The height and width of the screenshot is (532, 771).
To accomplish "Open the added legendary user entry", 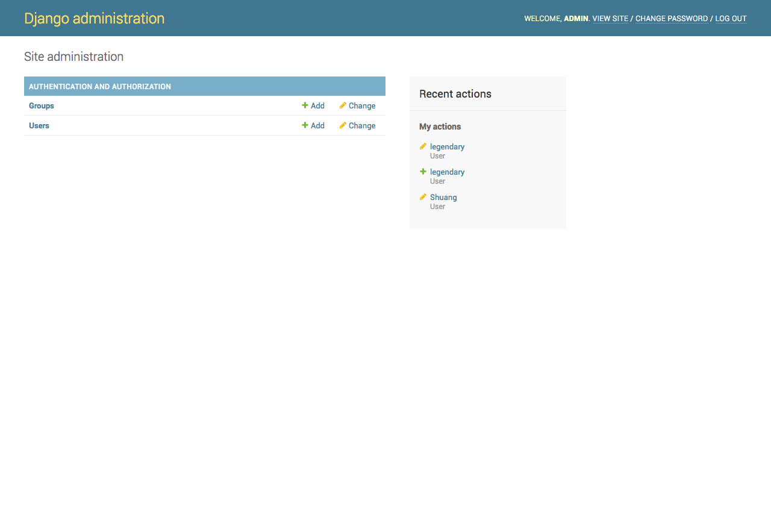I will coord(447,172).
